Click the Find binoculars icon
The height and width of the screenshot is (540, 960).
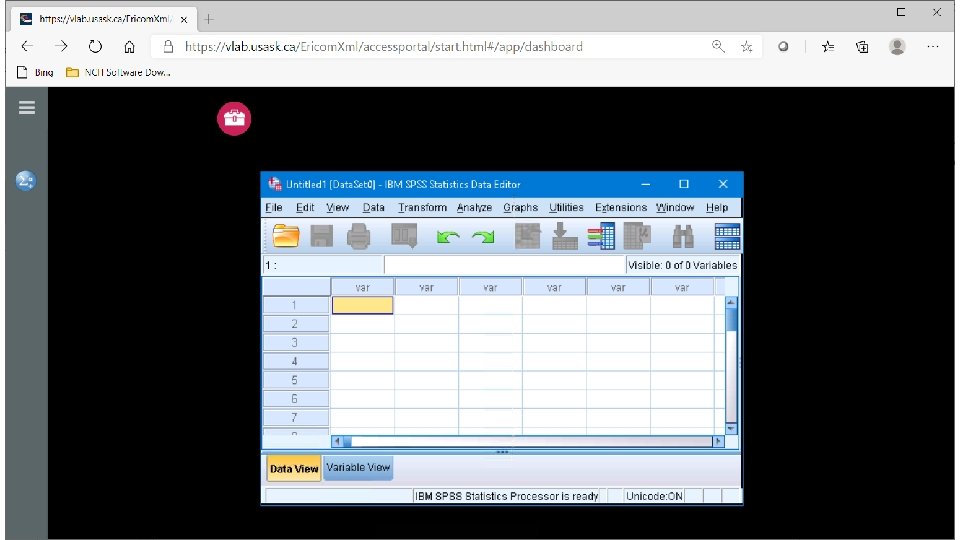(x=683, y=236)
